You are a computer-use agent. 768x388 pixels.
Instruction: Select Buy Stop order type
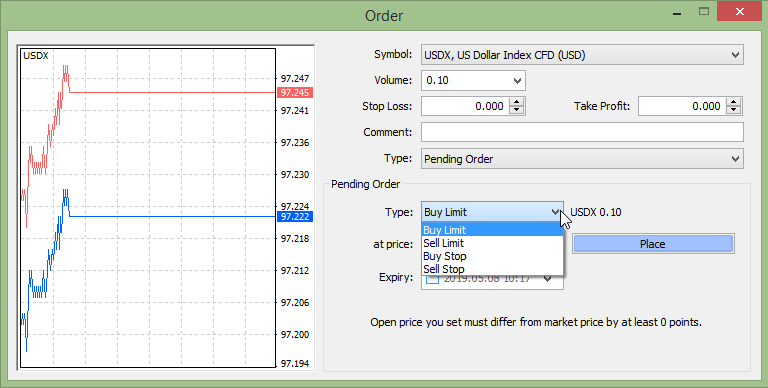(x=492, y=256)
